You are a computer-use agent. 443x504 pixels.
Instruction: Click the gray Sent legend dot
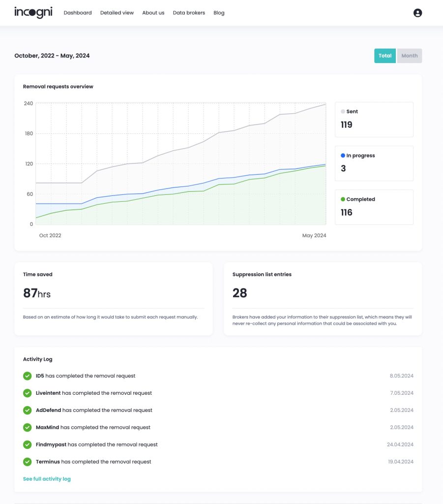(343, 112)
